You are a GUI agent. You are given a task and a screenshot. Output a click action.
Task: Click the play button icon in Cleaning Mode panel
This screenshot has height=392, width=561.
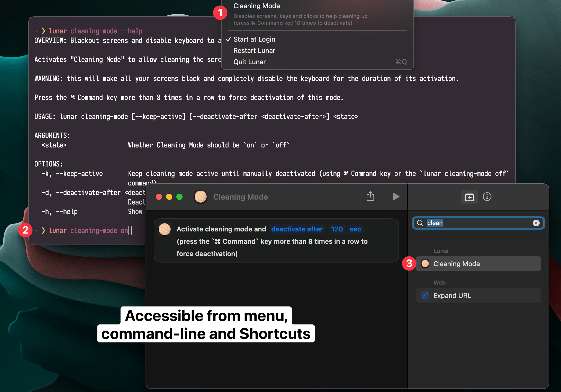(396, 197)
